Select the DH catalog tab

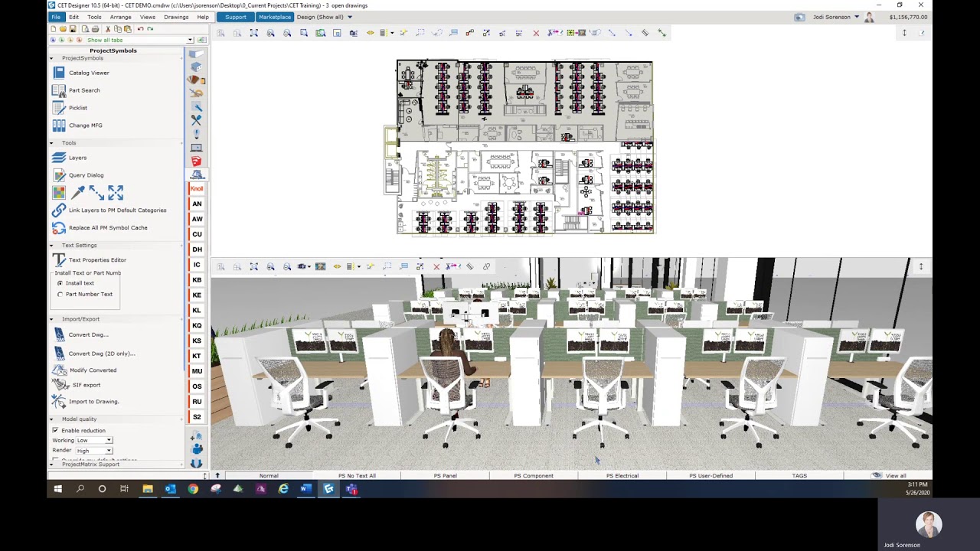coord(197,249)
